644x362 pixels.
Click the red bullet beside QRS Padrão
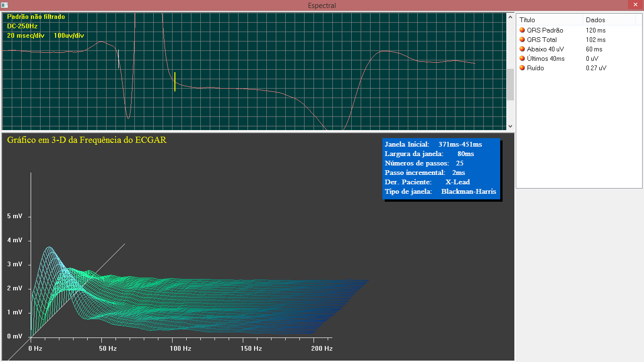(522, 30)
